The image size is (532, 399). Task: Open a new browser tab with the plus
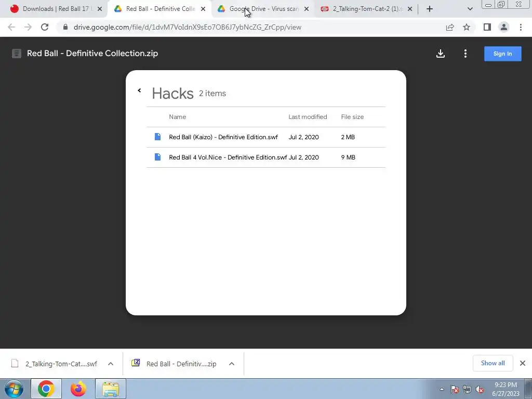tap(430, 9)
